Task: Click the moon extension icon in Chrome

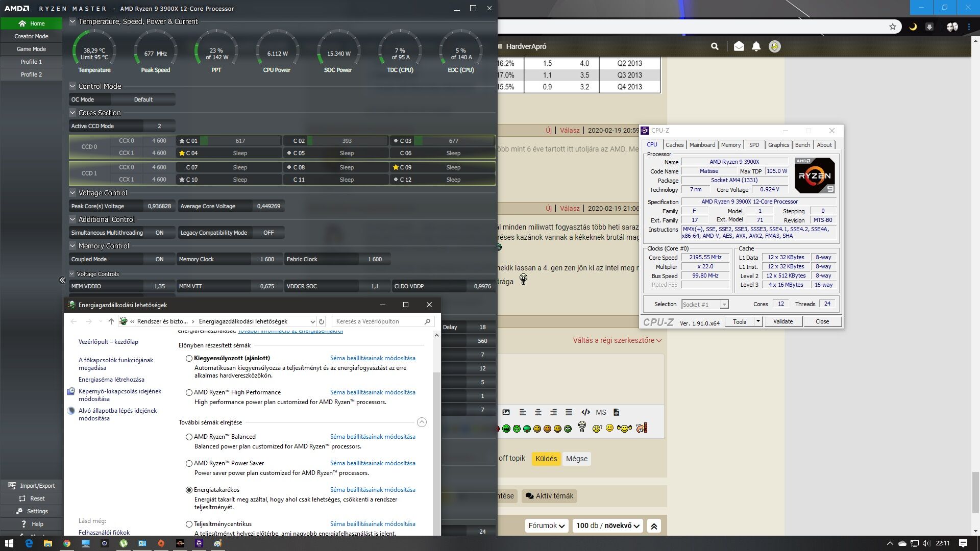Action: tap(913, 27)
